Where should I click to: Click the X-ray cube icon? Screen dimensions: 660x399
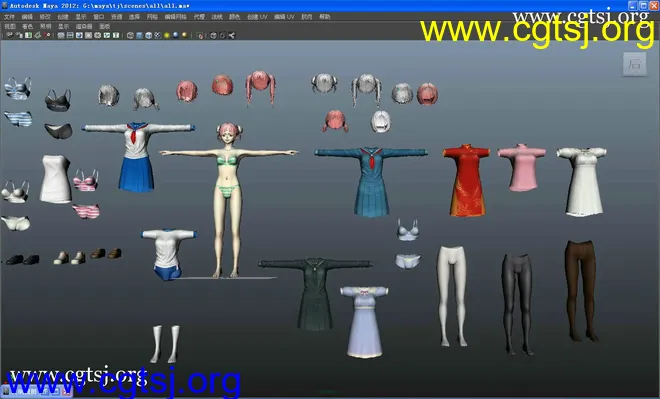coord(213,35)
